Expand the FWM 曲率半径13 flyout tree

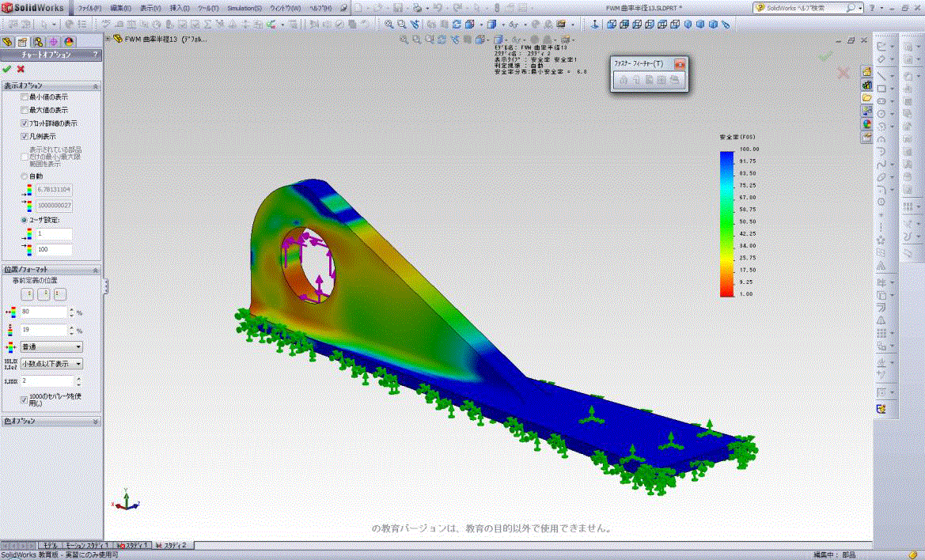click(108, 39)
